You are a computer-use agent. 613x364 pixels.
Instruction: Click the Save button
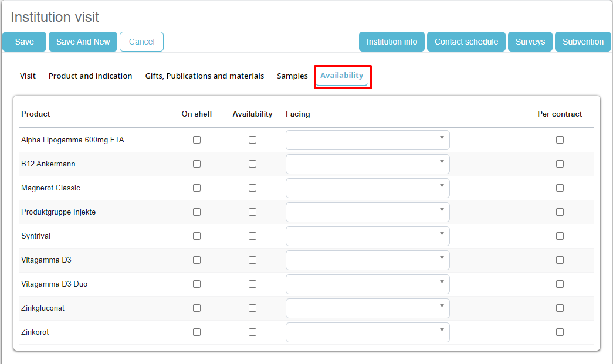(25, 42)
